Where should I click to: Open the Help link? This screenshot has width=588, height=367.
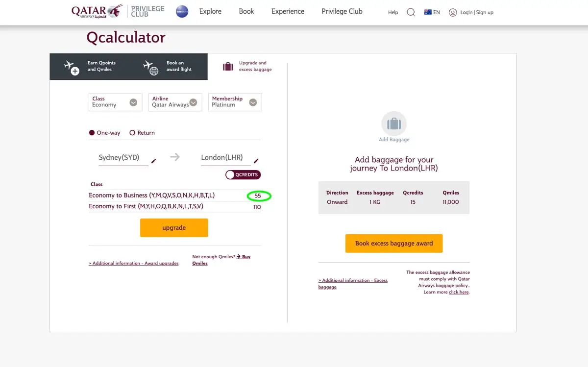[x=393, y=12]
